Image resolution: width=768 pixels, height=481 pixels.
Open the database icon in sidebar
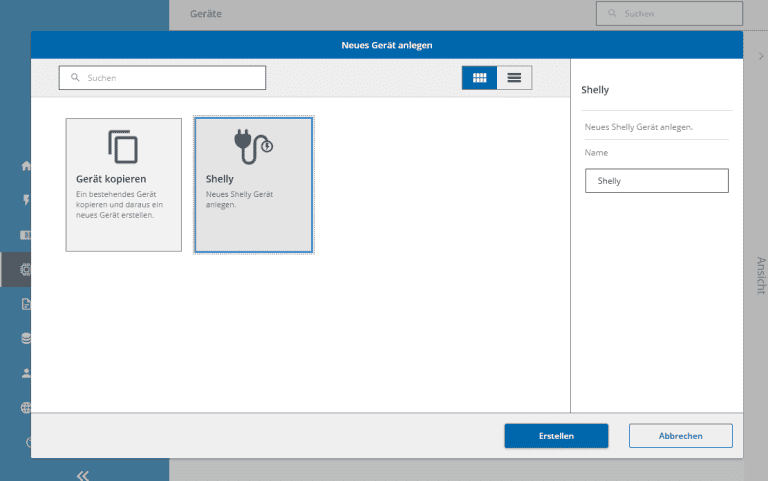(x=26, y=338)
